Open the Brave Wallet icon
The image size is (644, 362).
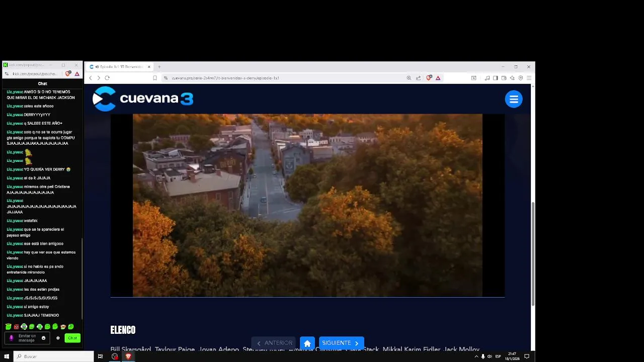[x=504, y=78]
